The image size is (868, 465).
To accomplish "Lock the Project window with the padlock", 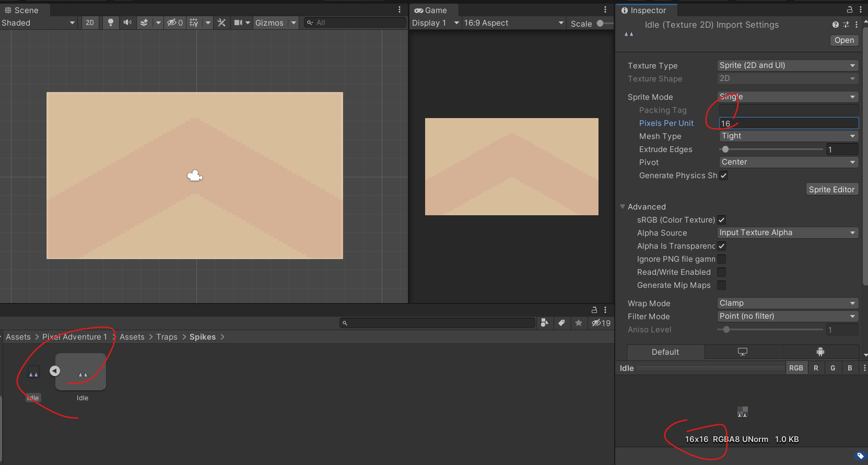I will [x=594, y=310].
